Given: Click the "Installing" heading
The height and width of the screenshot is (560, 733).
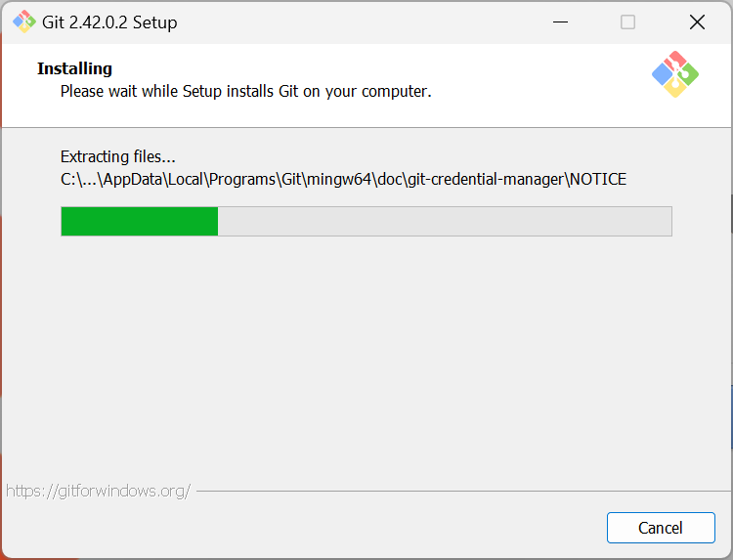Looking at the screenshot, I should [x=74, y=68].
